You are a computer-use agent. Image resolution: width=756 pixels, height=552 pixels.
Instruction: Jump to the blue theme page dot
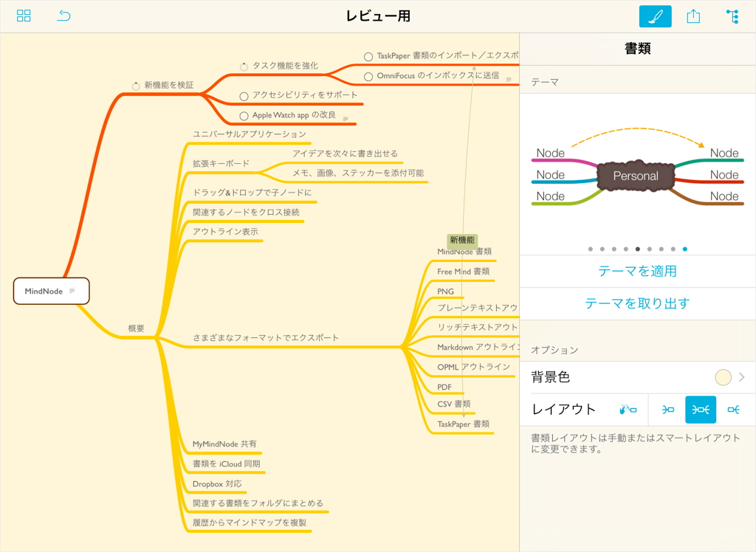pyautogui.click(x=684, y=249)
